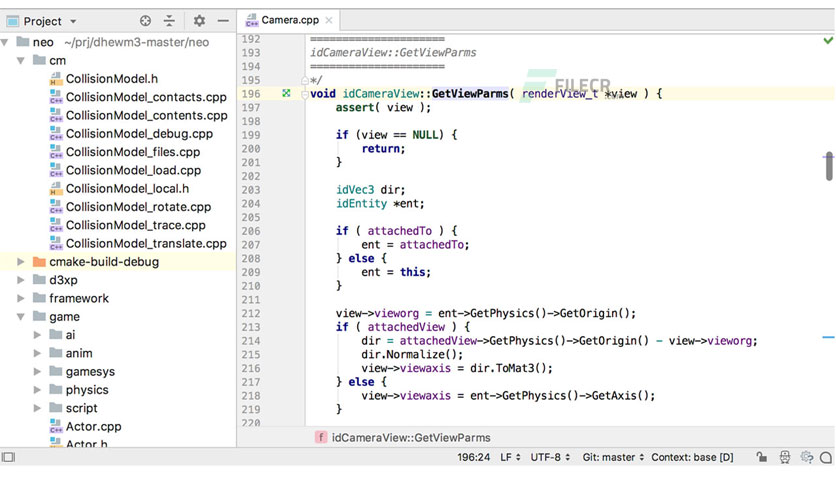The height and width of the screenshot is (484, 836).
Task: Toggle the read-only lock icon
Action: pos(761,457)
